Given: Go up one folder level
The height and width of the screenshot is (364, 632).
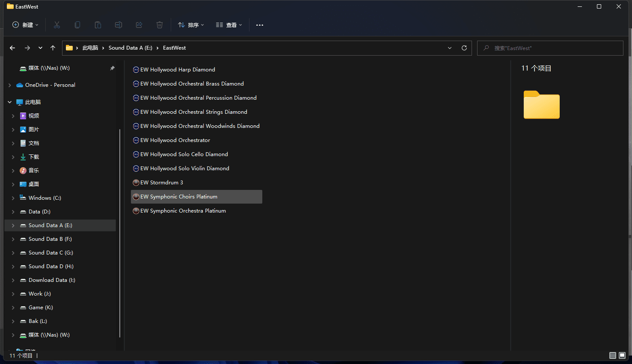Looking at the screenshot, I should tap(53, 48).
